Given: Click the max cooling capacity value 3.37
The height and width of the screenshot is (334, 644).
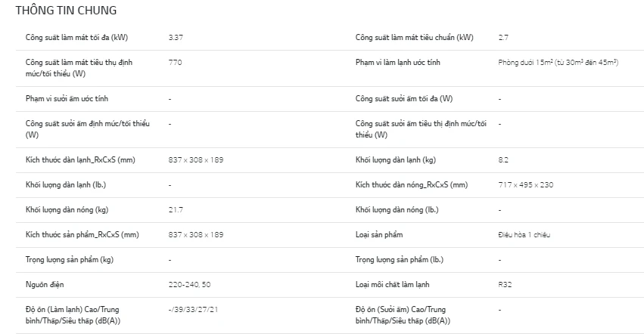Looking at the screenshot, I should (175, 37).
